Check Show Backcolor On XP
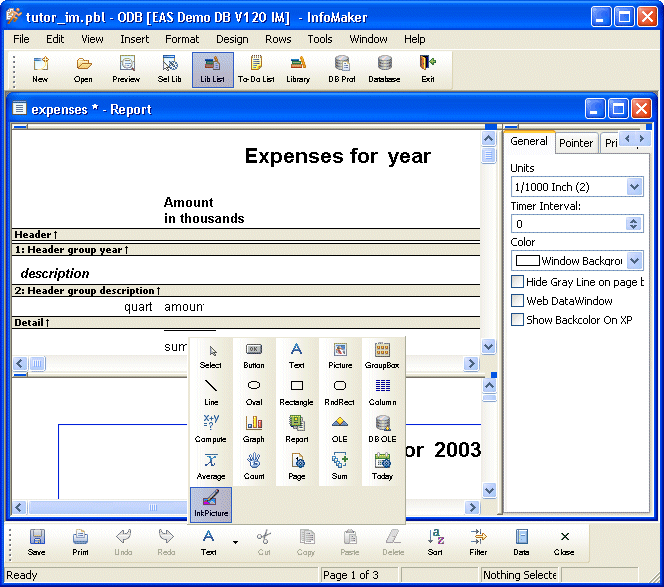 517,320
